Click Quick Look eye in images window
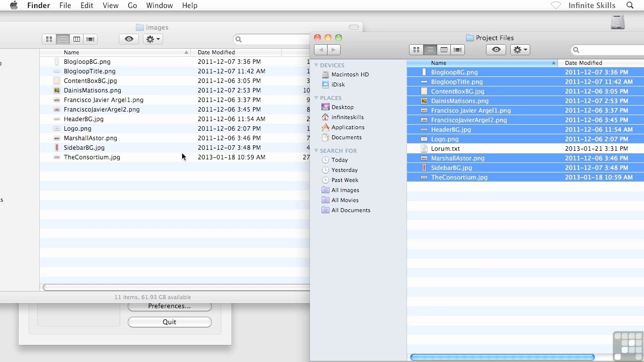The height and width of the screenshot is (362, 644). 129,39
